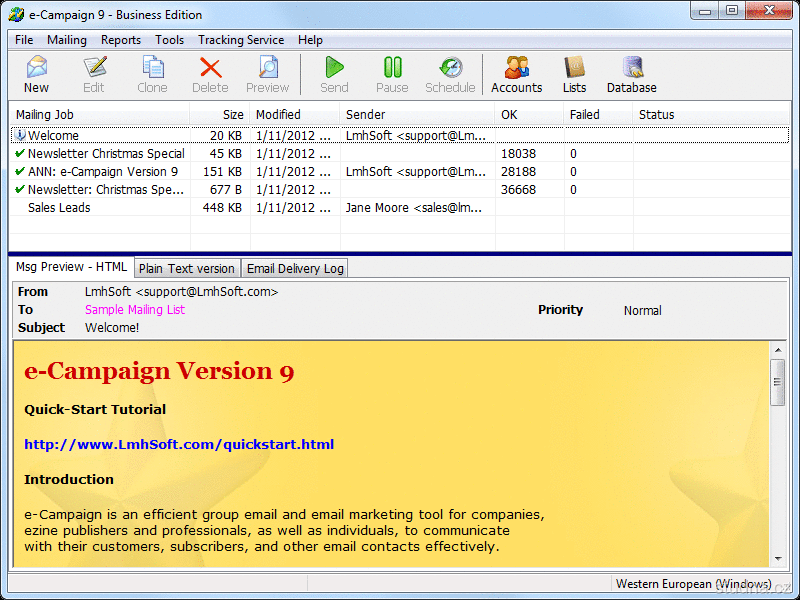Click the e-Campaign Version 9 heading
This screenshot has height=600, width=800.
[159, 371]
